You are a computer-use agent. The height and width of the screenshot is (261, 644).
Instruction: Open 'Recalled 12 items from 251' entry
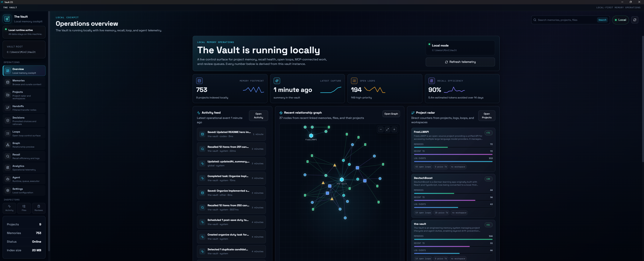click(x=231, y=149)
